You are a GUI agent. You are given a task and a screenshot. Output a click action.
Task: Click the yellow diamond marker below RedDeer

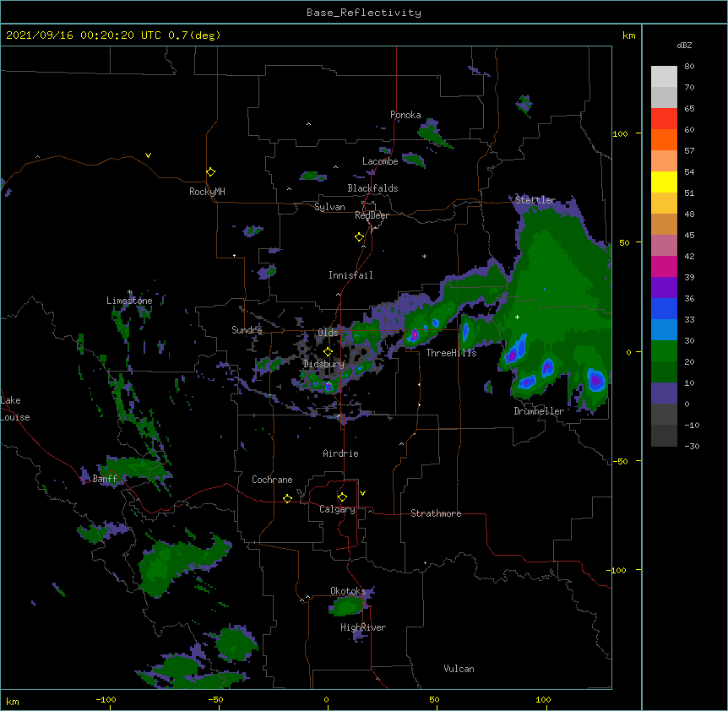click(359, 237)
